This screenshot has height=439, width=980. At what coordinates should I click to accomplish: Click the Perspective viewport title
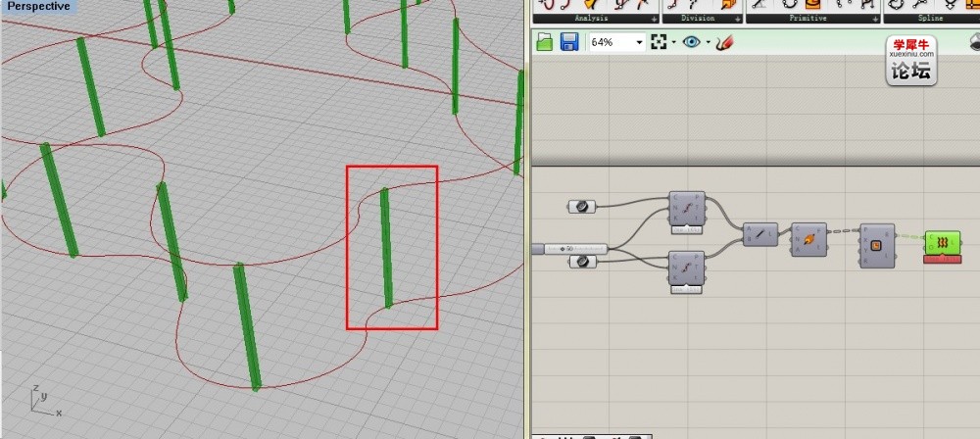click(39, 7)
